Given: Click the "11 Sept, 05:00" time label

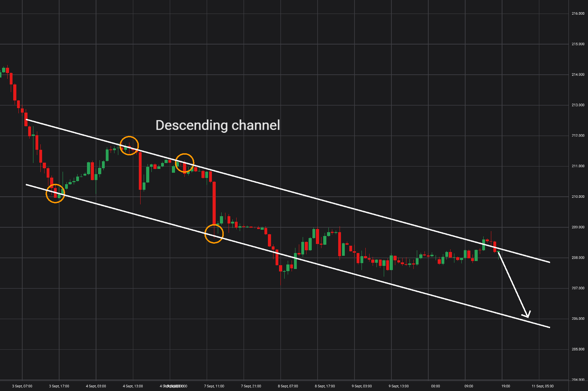Looking at the screenshot, I should [543, 386].
